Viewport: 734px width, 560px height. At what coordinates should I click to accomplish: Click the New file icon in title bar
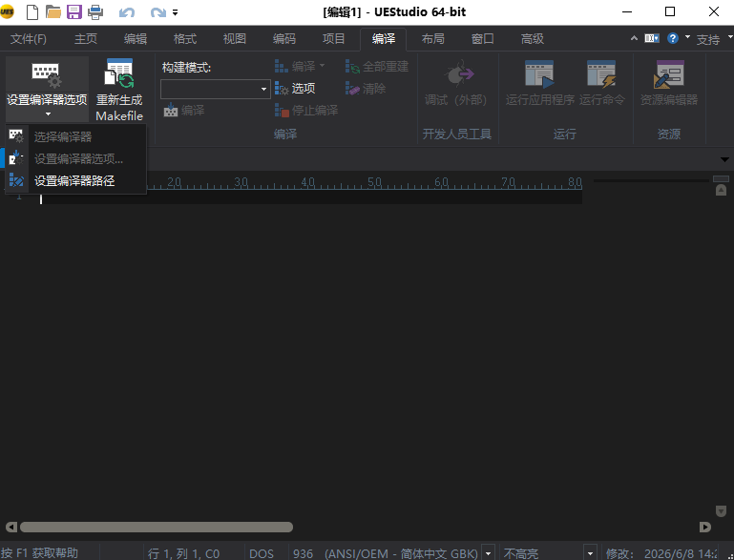click(31, 11)
